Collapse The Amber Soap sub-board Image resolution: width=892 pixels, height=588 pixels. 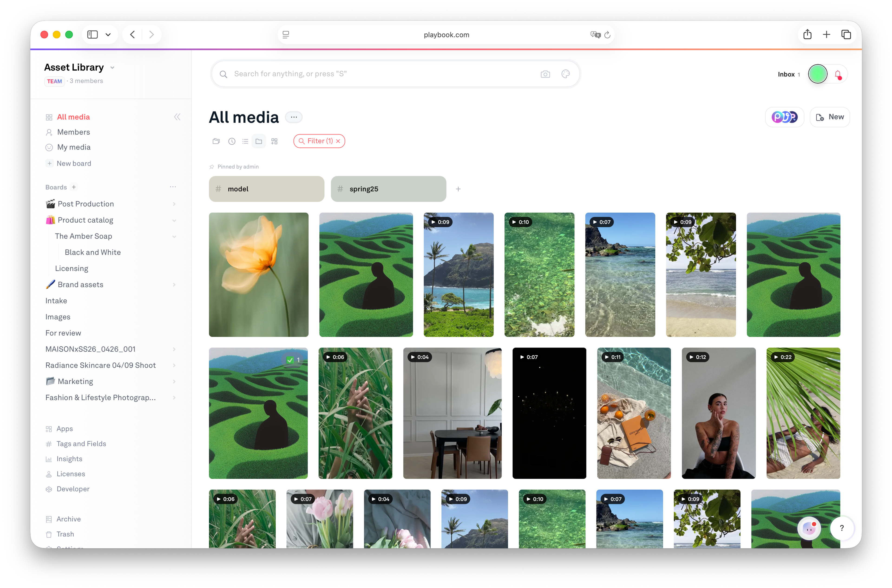[174, 237]
